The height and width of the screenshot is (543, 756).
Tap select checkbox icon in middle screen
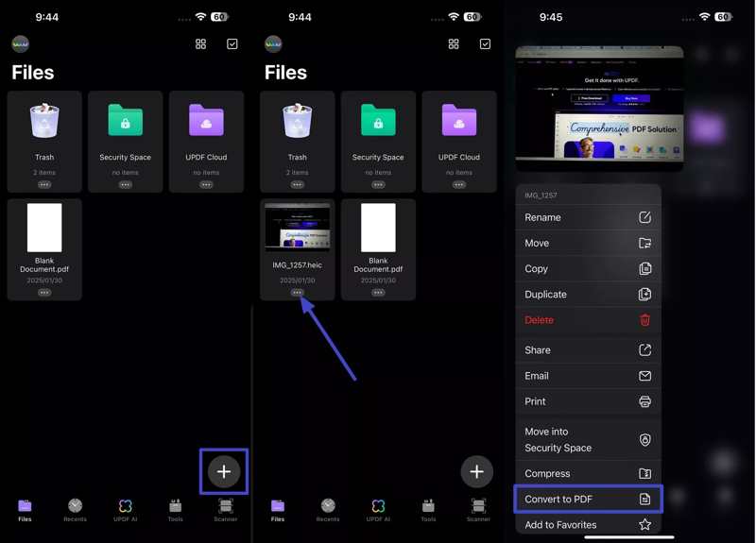click(485, 43)
